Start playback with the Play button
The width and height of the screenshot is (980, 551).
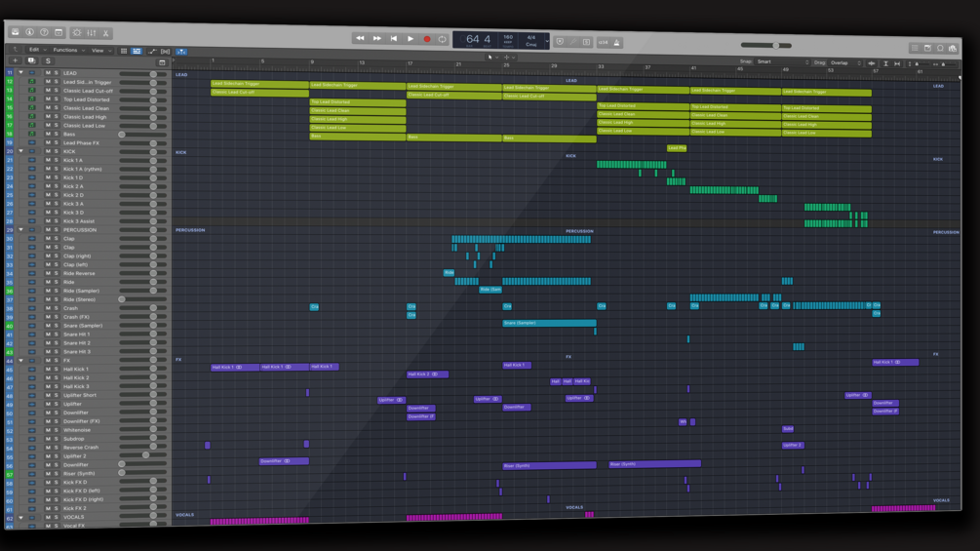[411, 39]
